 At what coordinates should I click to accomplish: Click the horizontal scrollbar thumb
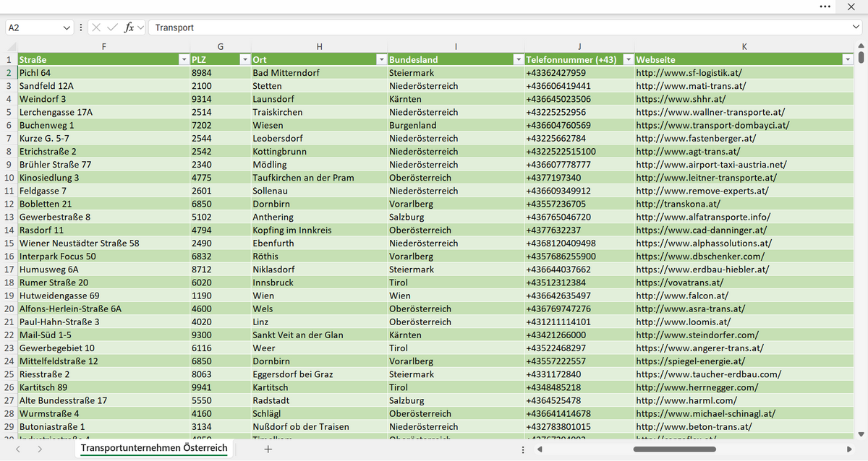674,449
